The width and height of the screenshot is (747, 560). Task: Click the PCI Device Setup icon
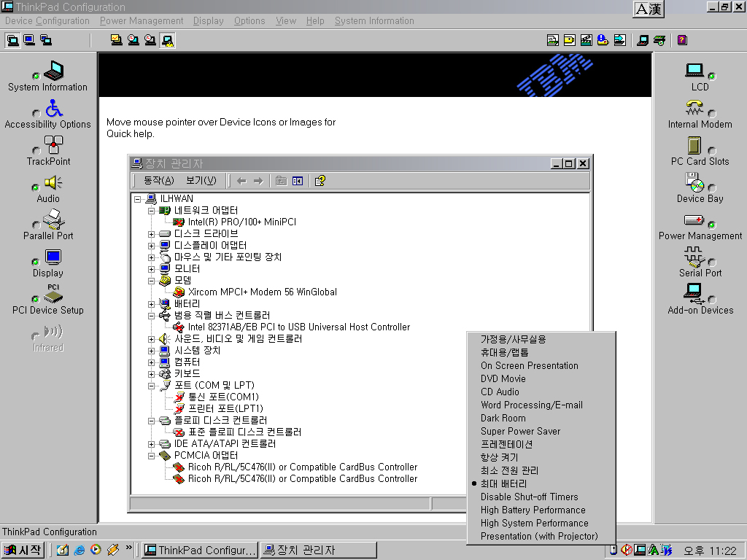(53, 294)
